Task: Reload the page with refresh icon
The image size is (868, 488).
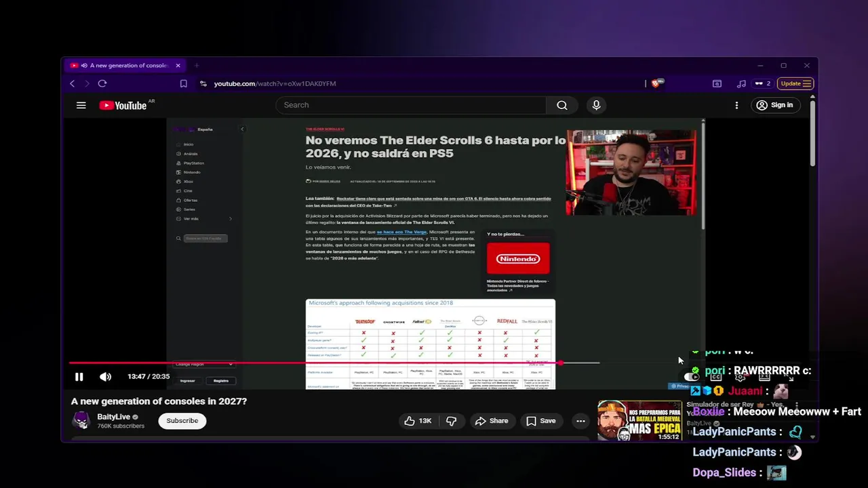Action: [x=102, y=83]
